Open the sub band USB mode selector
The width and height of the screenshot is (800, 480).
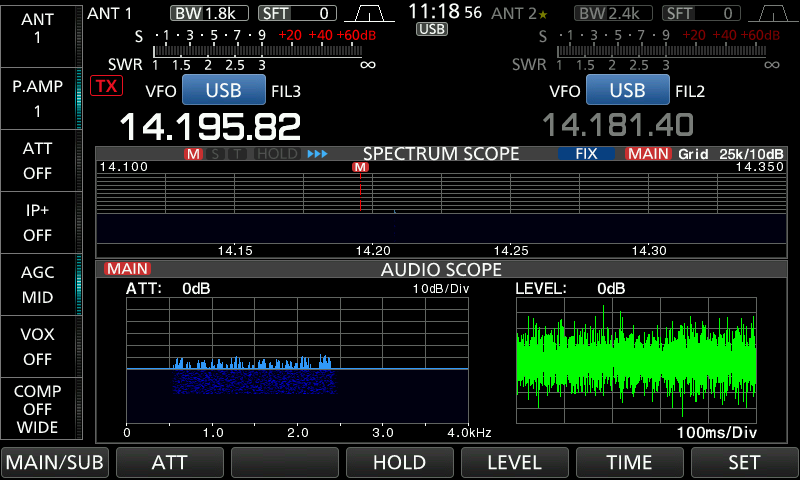[x=627, y=90]
